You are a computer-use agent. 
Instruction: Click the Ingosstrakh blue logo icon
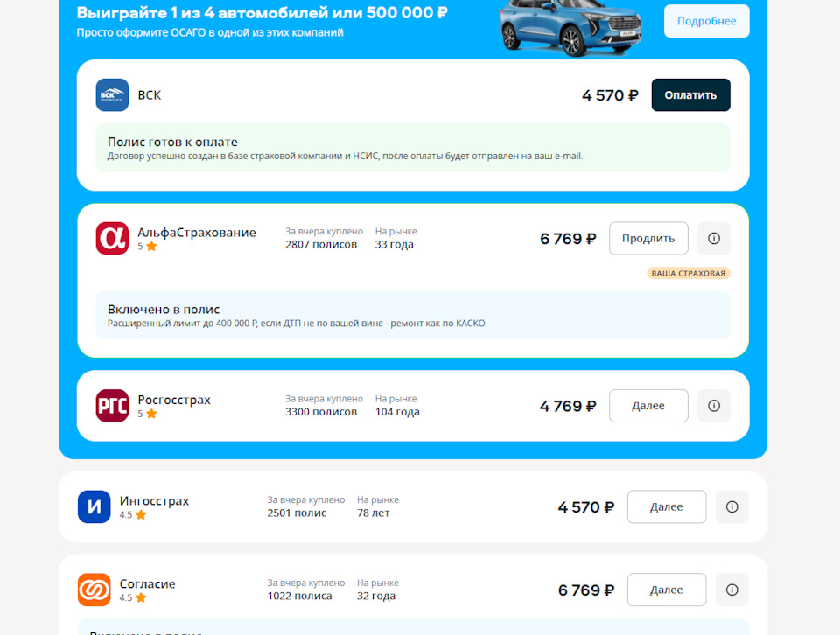pos(94,507)
